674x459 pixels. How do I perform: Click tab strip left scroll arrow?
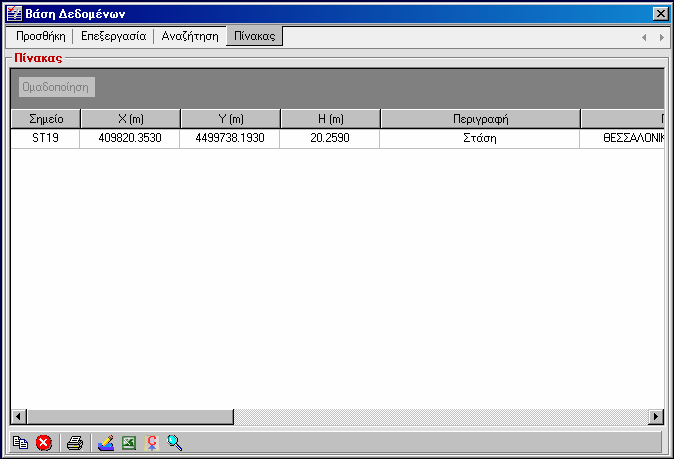coord(644,37)
